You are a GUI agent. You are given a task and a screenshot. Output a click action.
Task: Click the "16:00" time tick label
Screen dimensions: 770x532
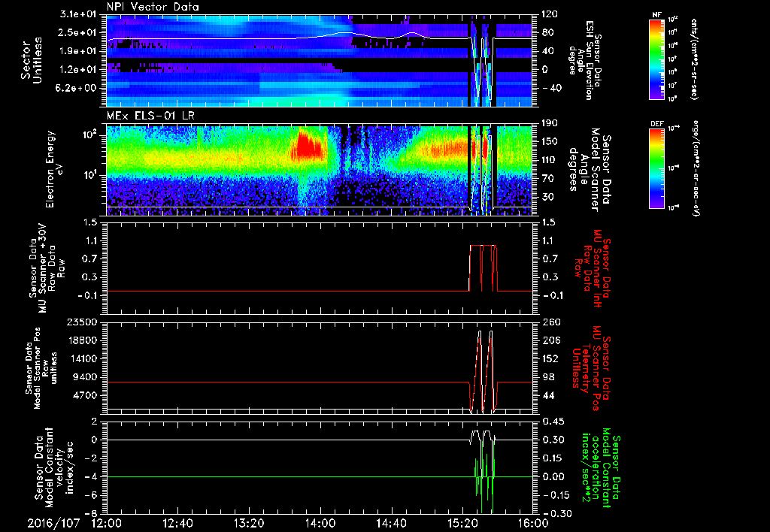pos(533,523)
